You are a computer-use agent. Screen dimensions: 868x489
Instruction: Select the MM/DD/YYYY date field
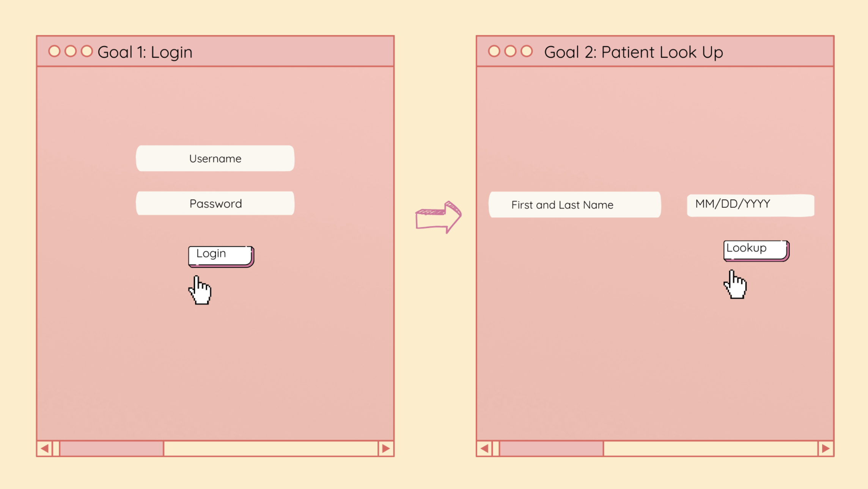pos(750,205)
